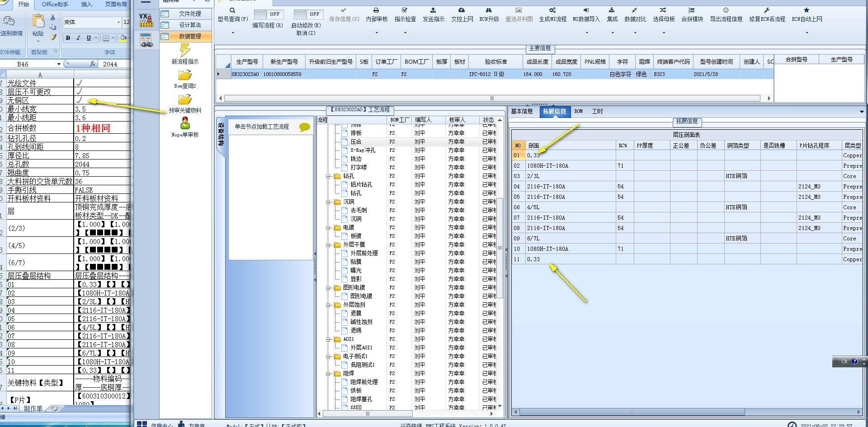Viewport: 868px width, 427px height.
Task: Switch to the 拓展信息 tab
Action: [554, 111]
